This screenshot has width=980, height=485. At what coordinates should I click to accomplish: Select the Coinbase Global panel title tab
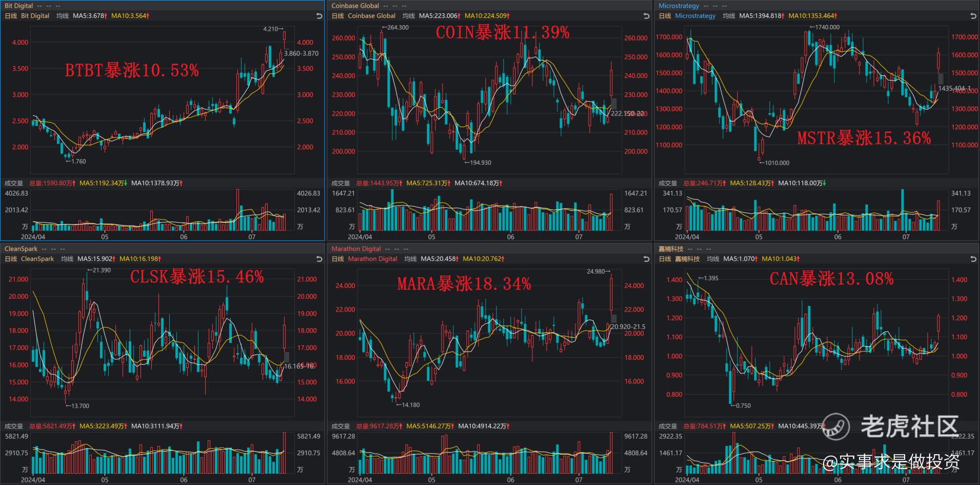[x=355, y=6]
